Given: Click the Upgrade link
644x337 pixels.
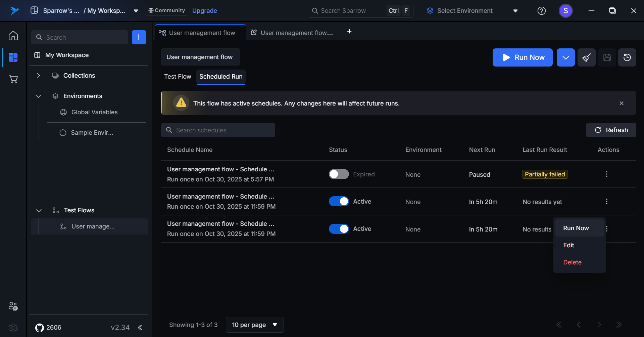Looking at the screenshot, I should click(204, 11).
